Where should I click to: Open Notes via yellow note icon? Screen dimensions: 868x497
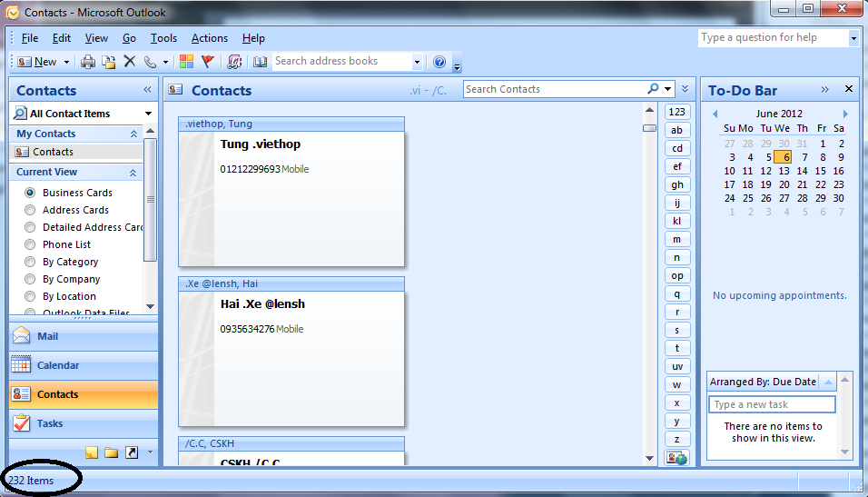click(92, 452)
